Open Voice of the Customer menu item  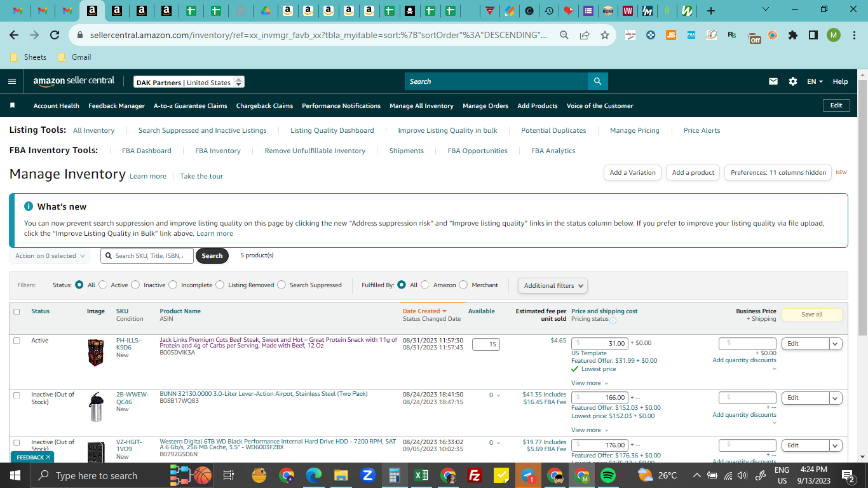point(600,105)
